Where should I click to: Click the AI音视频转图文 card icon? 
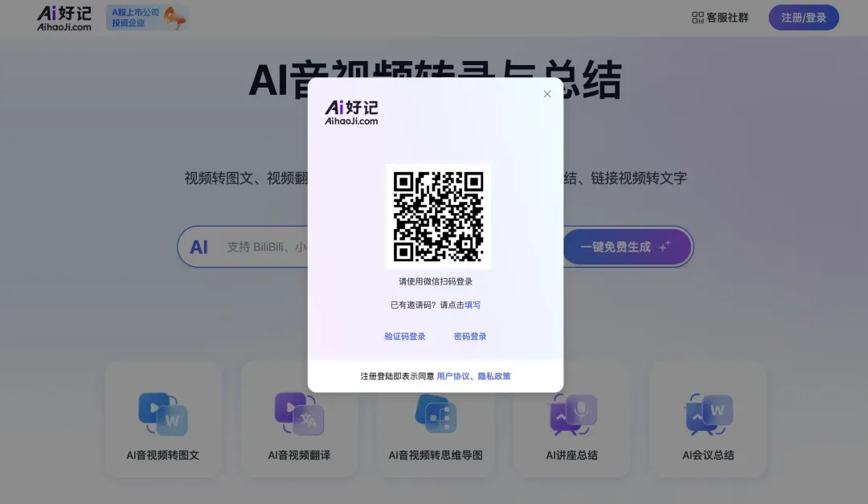tap(162, 414)
